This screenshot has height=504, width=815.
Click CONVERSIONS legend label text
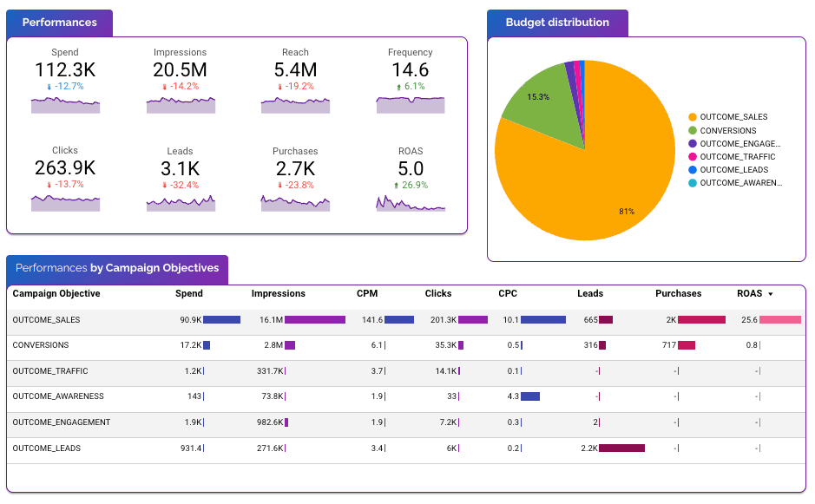[727, 130]
